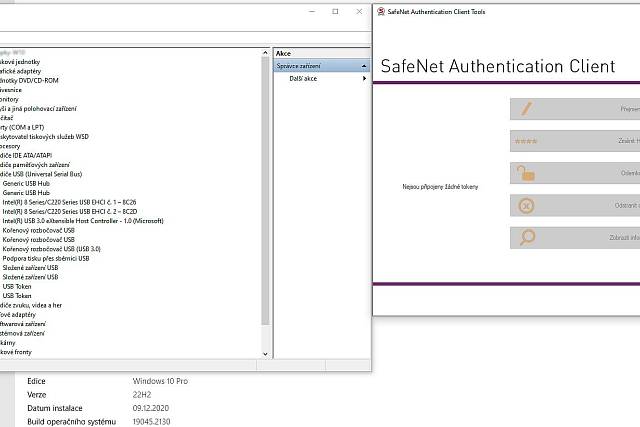
Task: Select the Porty (COM a LPT) category
Action: click(x=22, y=127)
